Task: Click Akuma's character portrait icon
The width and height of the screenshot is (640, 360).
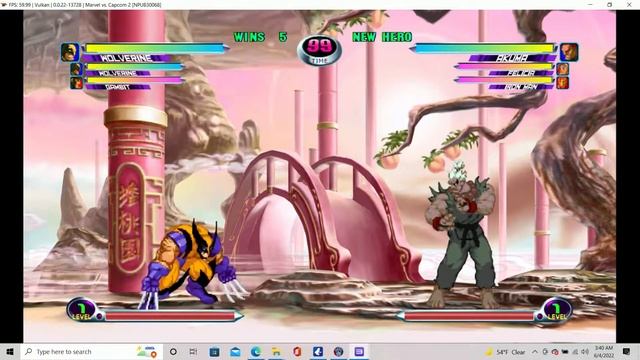Action: coord(569,52)
